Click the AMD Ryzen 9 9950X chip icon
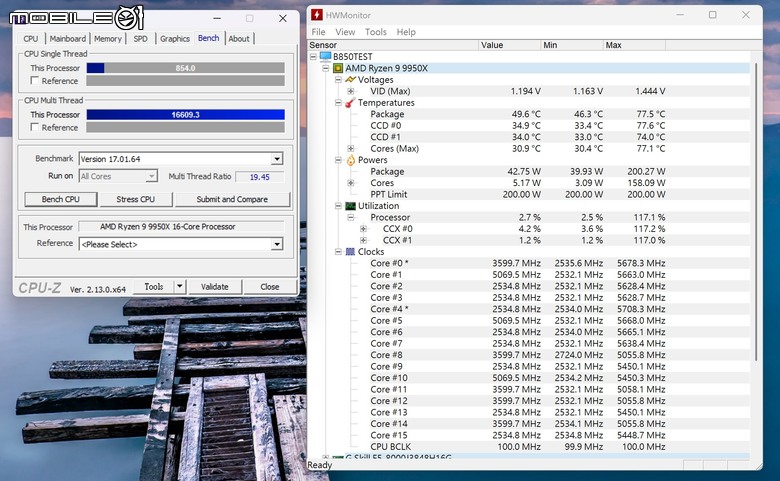 [x=338, y=68]
